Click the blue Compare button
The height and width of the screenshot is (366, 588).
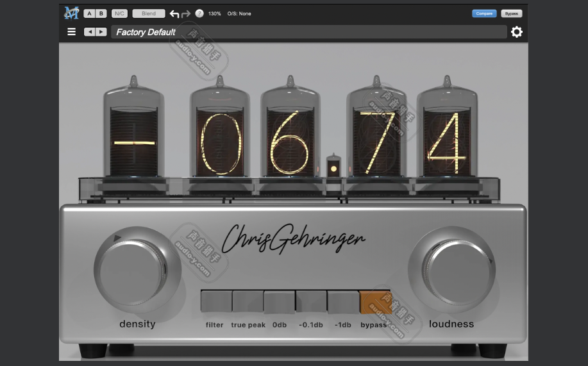[484, 13]
